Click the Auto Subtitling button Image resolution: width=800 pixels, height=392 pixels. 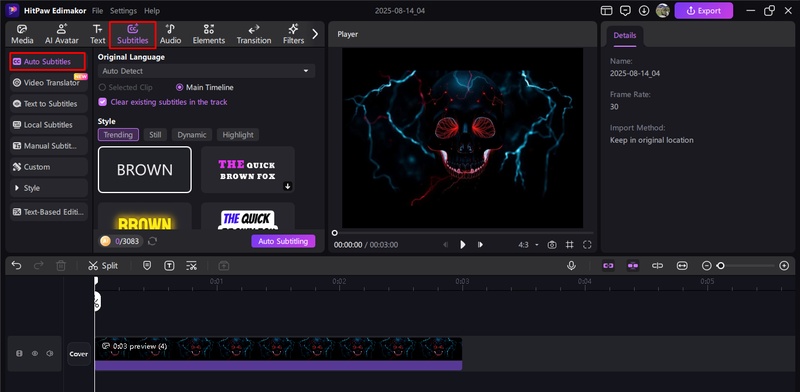pos(283,241)
